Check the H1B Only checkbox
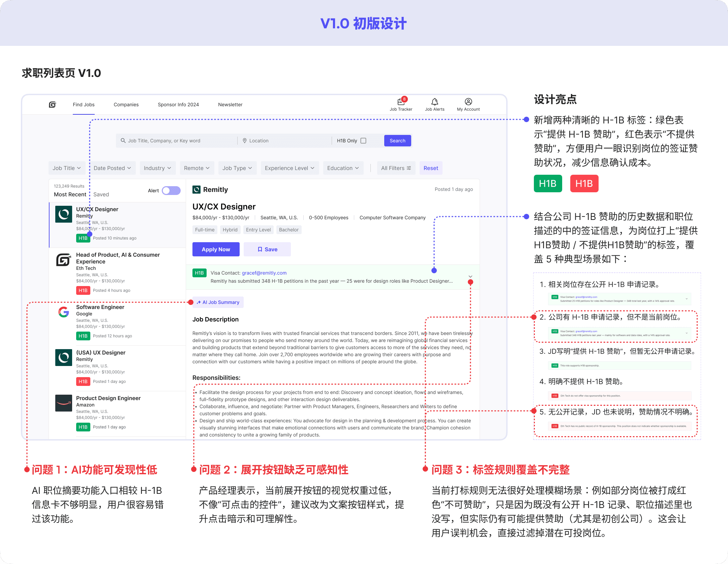This screenshot has width=728, height=564. click(363, 141)
